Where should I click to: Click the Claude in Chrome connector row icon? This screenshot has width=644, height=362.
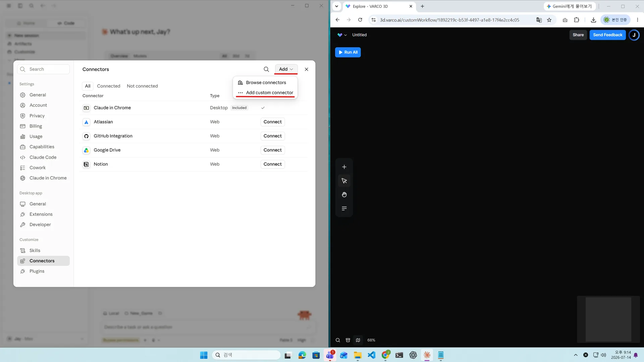(86, 108)
